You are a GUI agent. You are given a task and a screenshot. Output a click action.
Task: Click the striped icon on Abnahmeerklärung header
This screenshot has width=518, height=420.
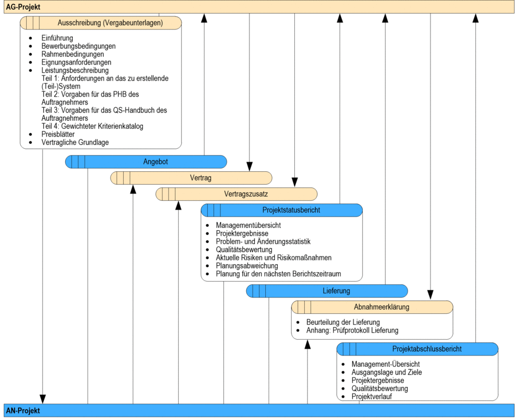tap(305, 307)
